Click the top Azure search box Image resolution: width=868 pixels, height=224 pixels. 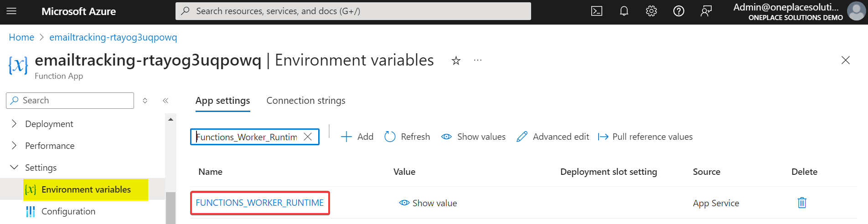353,11
